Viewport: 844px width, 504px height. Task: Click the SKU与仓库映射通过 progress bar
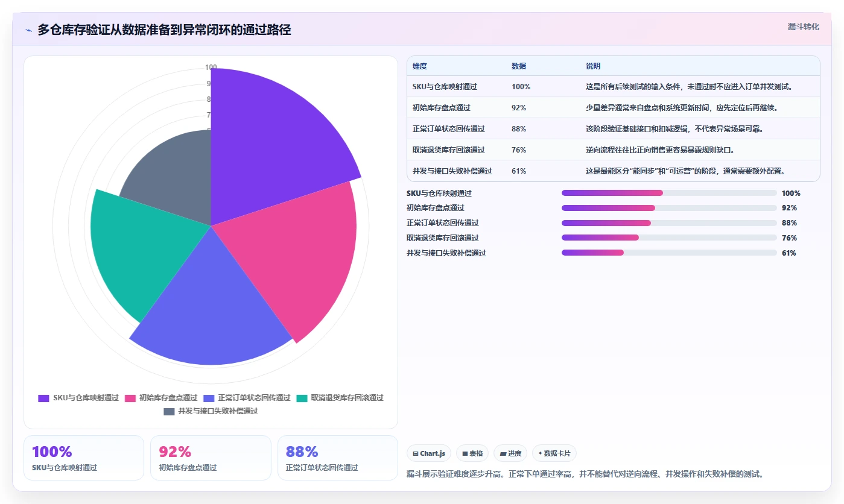click(x=669, y=193)
